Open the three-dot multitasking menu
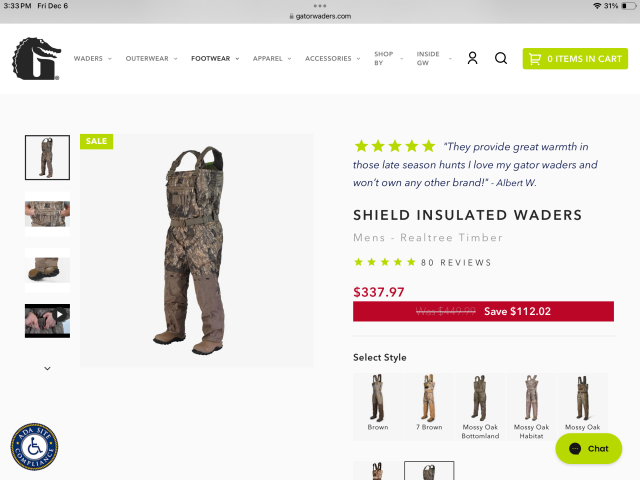 pos(320,6)
